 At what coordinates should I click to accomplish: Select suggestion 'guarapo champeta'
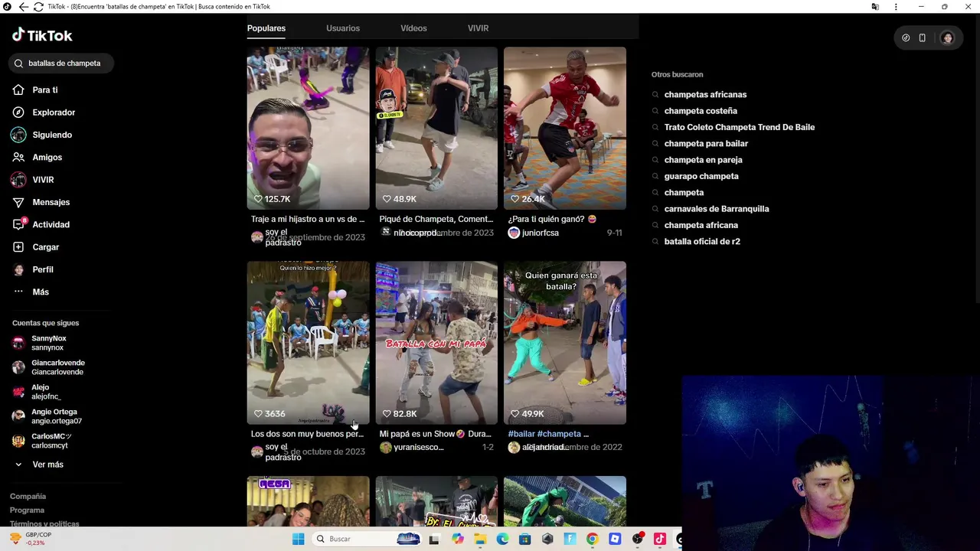coord(701,176)
